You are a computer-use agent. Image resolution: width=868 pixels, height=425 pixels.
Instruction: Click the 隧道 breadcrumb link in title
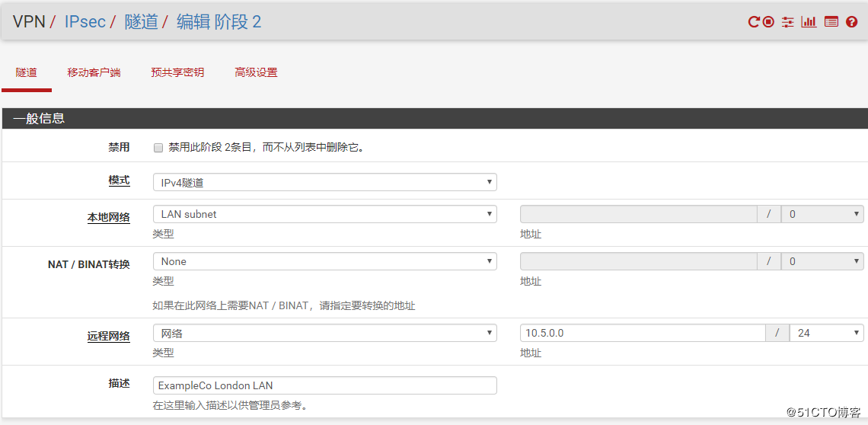coord(141,22)
